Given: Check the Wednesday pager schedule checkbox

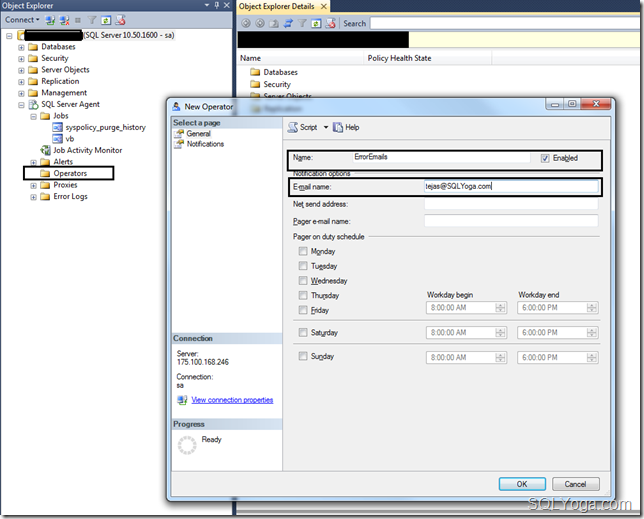Looking at the screenshot, I should [303, 280].
